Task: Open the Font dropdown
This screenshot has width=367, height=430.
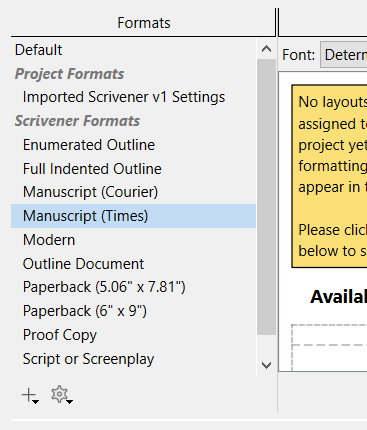Action: coord(343,55)
